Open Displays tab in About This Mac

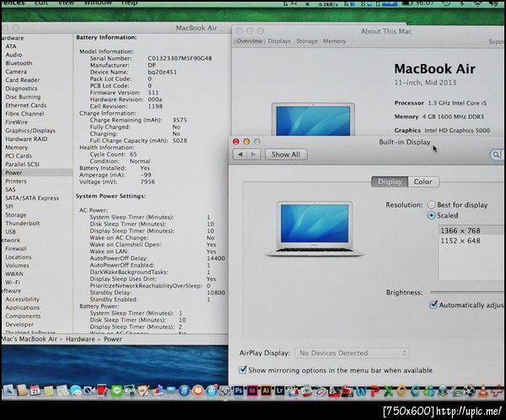tap(279, 41)
